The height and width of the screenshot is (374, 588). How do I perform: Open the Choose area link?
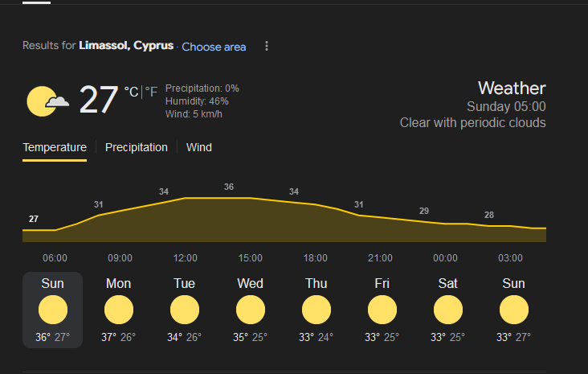214,47
